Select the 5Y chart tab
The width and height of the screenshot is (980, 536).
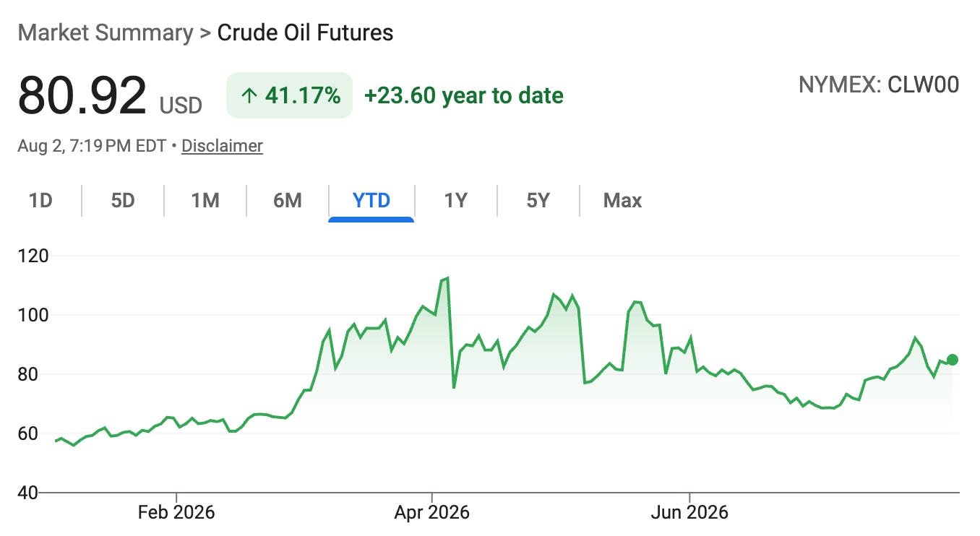[538, 200]
